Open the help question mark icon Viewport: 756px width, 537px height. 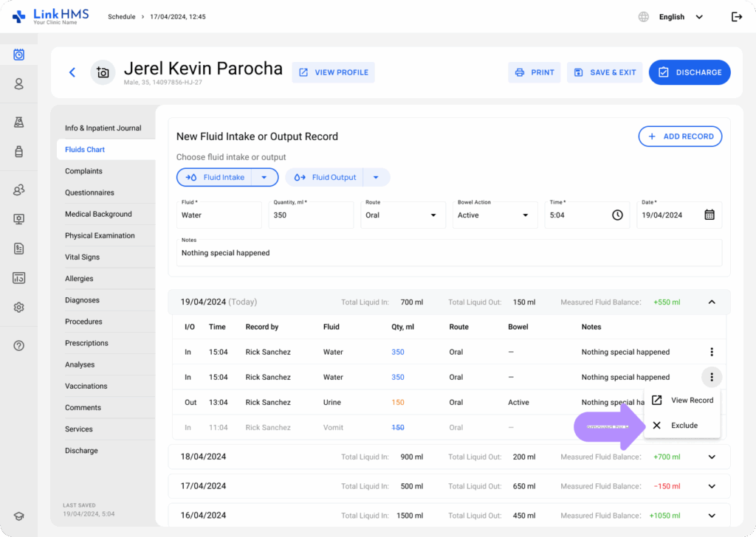tap(19, 345)
